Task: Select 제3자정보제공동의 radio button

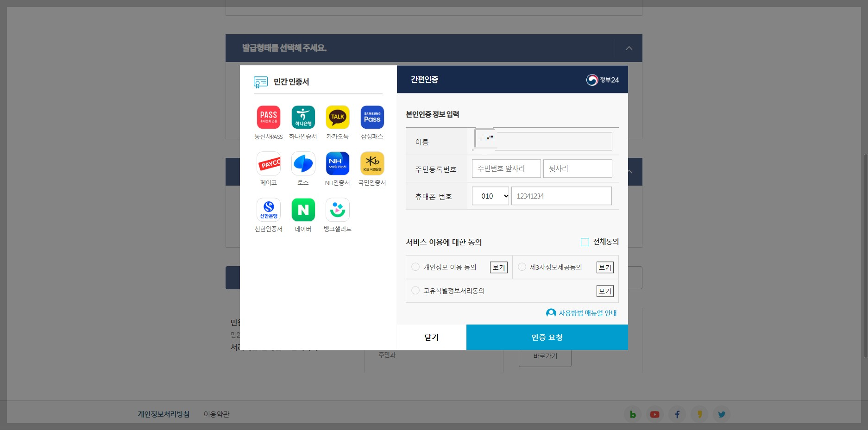Action: coord(522,267)
